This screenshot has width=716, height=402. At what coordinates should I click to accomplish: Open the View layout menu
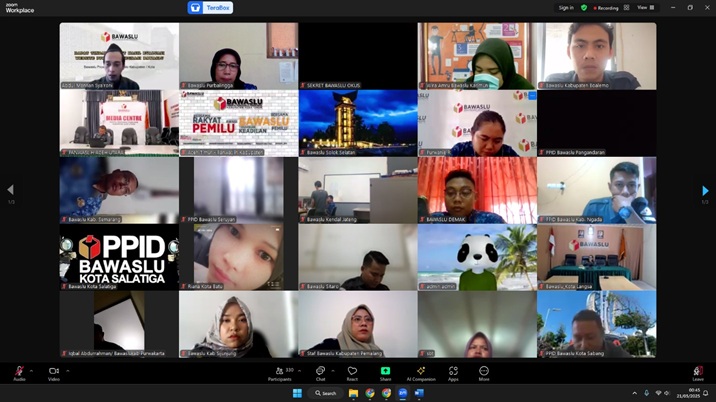tap(646, 8)
